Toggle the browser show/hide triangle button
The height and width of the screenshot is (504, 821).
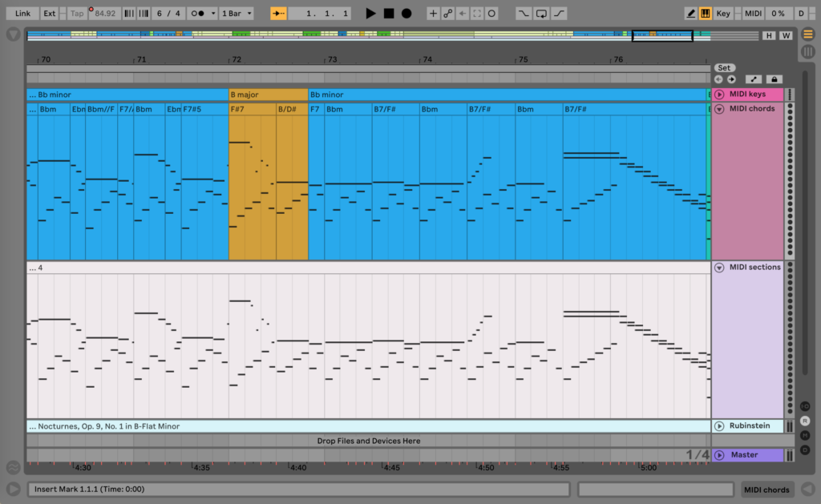(x=13, y=35)
